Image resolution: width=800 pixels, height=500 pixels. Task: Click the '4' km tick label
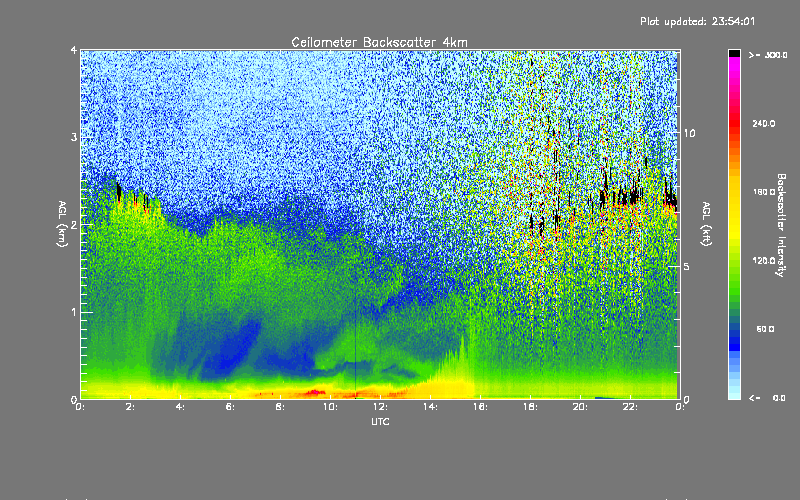coord(74,51)
